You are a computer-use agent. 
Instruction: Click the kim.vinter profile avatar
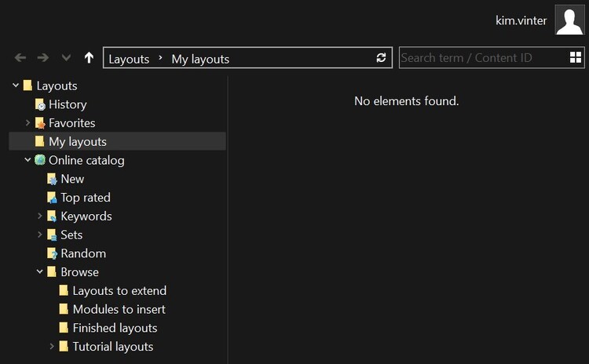569,20
